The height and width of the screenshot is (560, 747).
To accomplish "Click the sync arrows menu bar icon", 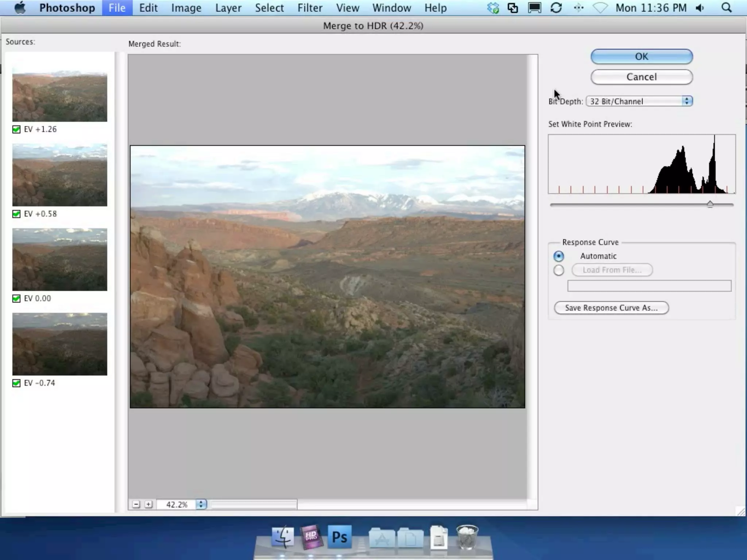I will click(x=556, y=8).
